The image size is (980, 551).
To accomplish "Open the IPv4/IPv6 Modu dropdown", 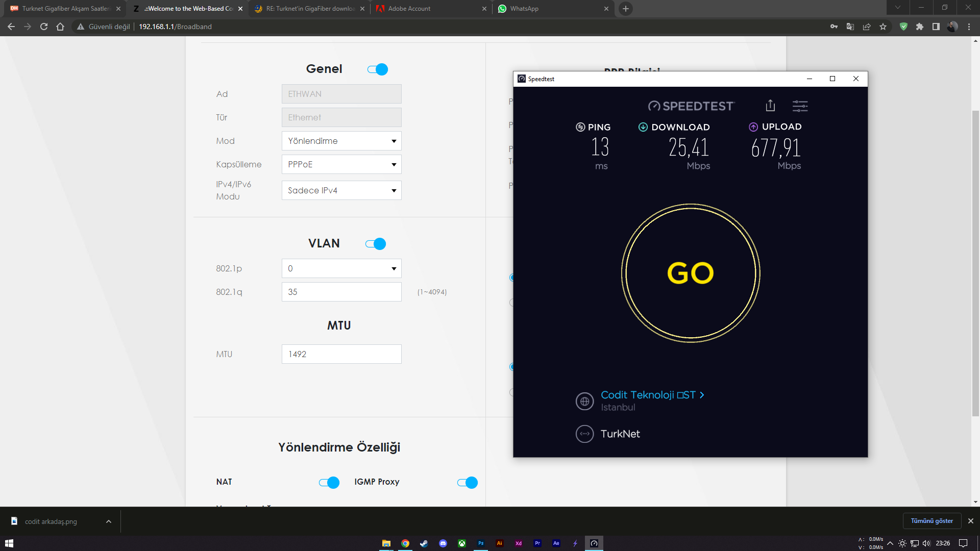I will (341, 190).
